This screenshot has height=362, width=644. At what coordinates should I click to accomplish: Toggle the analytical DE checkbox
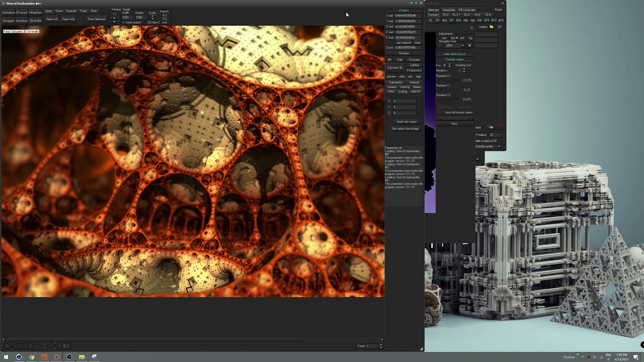pos(499,141)
